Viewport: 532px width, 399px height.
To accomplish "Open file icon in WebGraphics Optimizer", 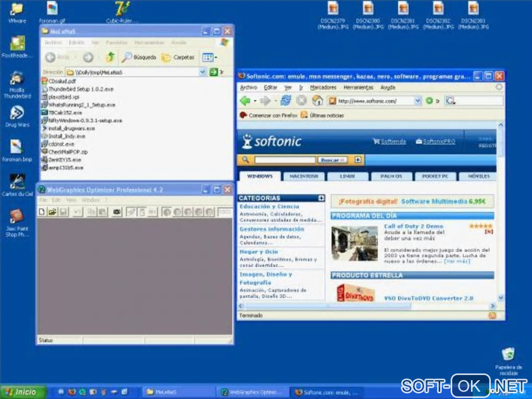I will (52, 212).
